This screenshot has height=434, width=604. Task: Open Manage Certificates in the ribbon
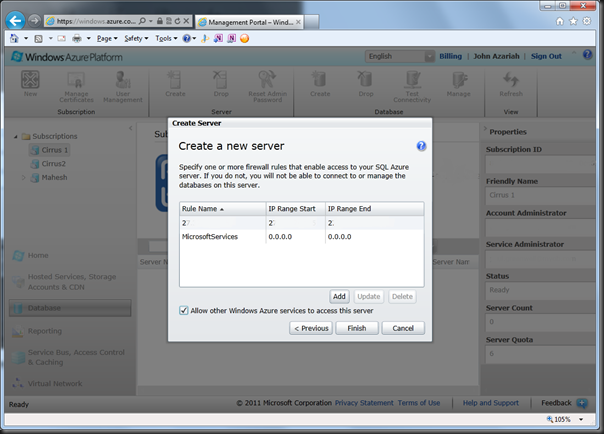76,87
